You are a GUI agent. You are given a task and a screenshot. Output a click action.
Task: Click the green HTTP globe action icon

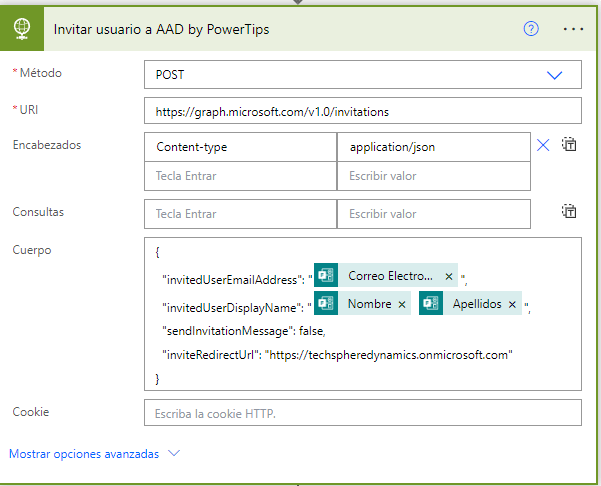coord(20,28)
